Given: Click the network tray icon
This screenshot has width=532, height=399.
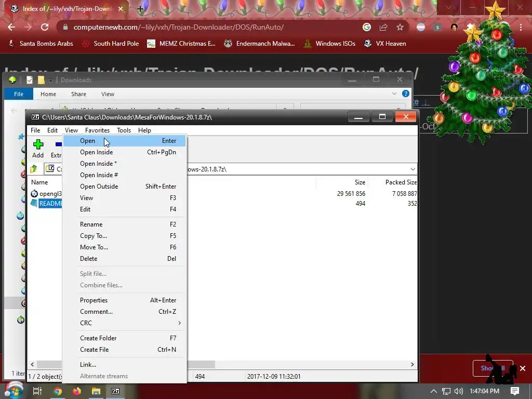Looking at the screenshot, I should pos(446,391).
